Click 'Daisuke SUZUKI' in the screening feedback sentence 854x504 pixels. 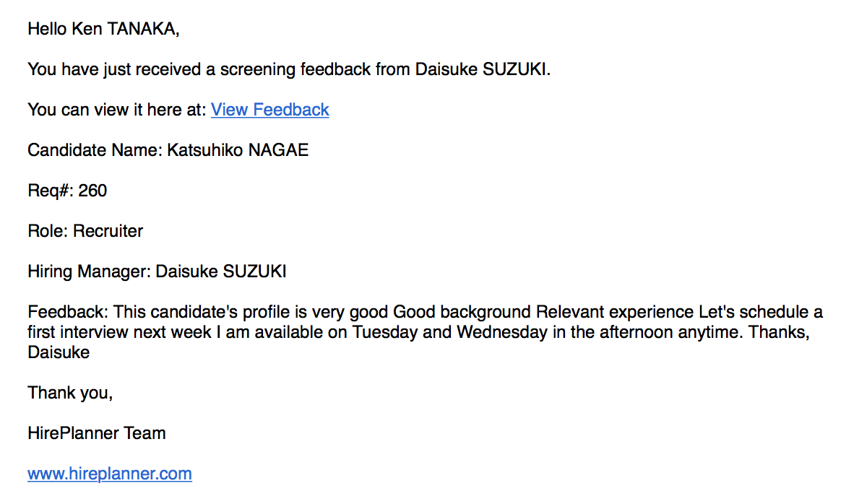(x=482, y=69)
